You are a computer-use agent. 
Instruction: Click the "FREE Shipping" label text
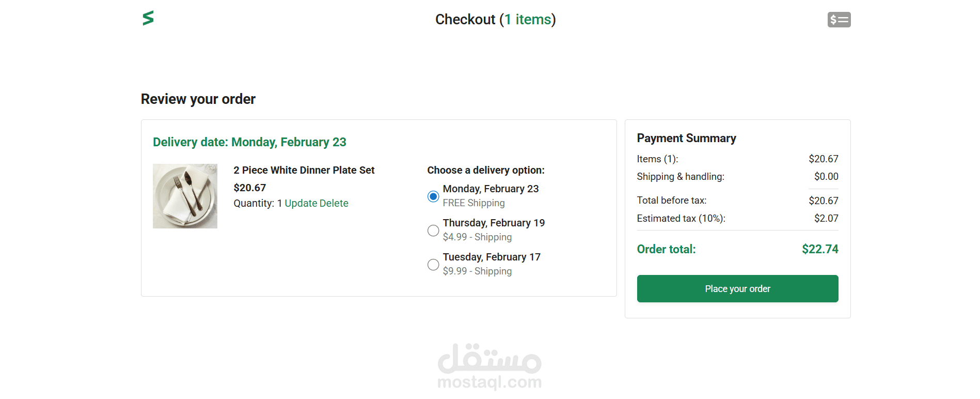[x=473, y=203]
